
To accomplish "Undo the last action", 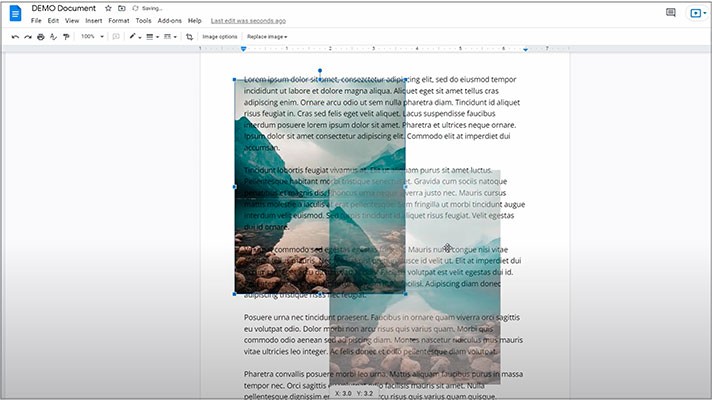I will (15, 37).
